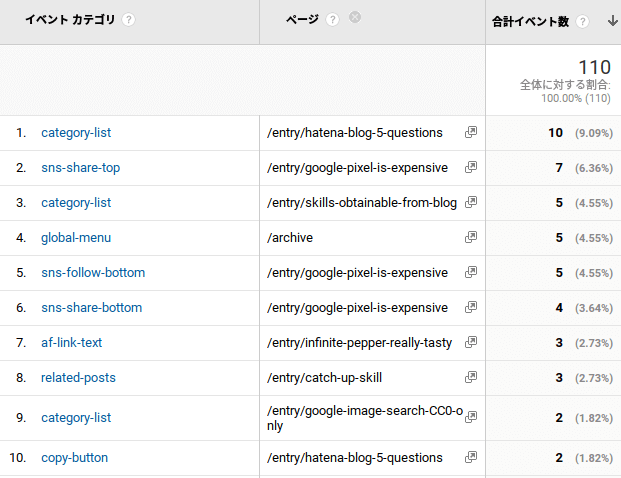
Task: Click event count for af-link-text row
Action: pyautogui.click(x=584, y=343)
